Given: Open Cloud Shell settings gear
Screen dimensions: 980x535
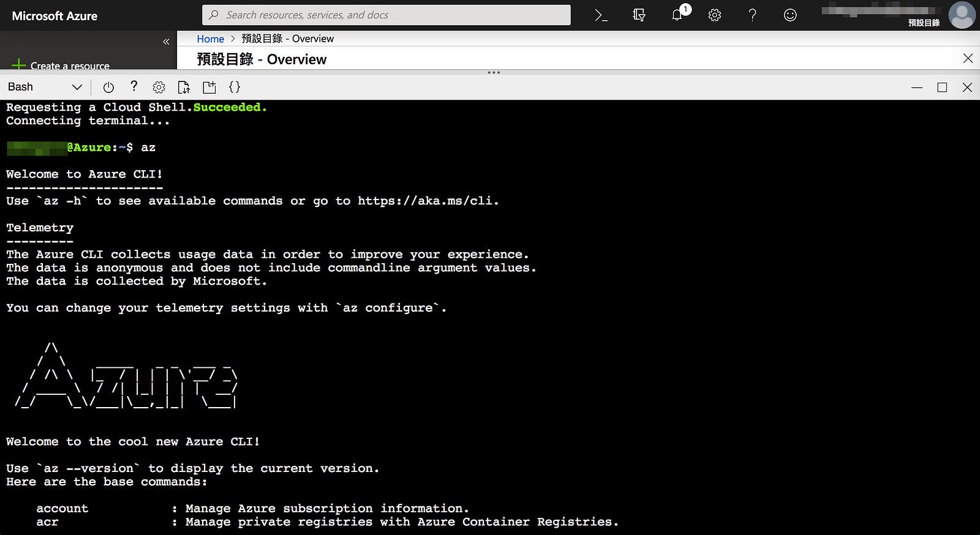Looking at the screenshot, I should (159, 87).
